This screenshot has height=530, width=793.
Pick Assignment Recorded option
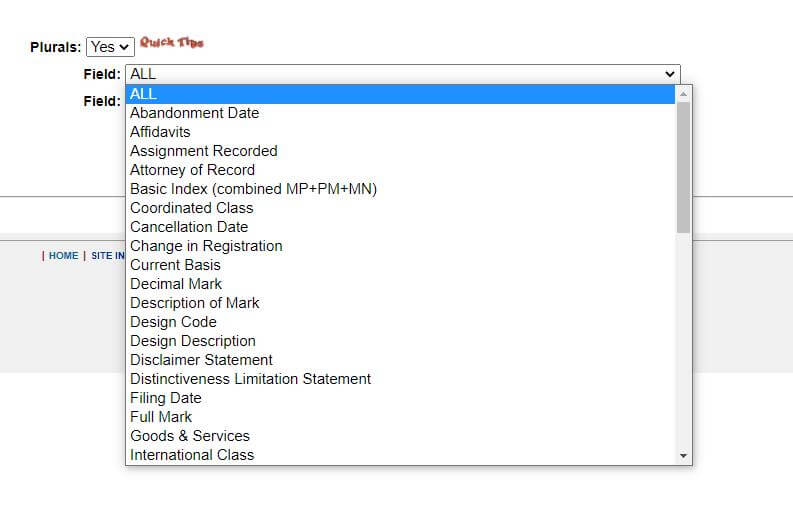pyautogui.click(x=203, y=151)
